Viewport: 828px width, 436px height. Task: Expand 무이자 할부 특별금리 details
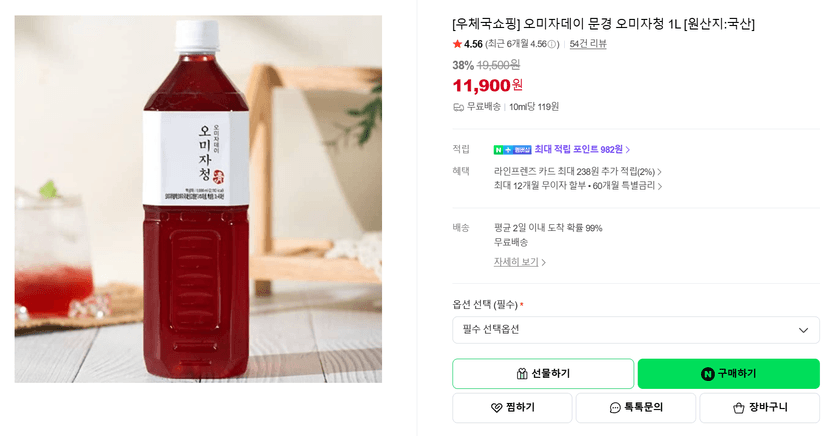[x=578, y=186]
